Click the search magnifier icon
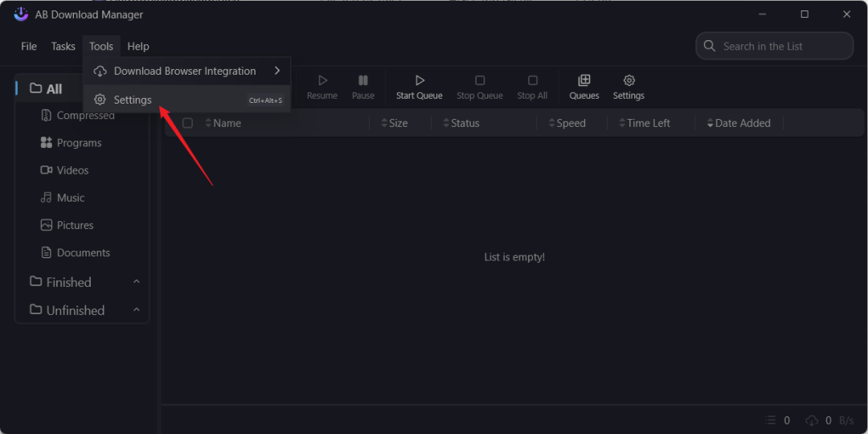The height and width of the screenshot is (434, 868). (x=709, y=46)
